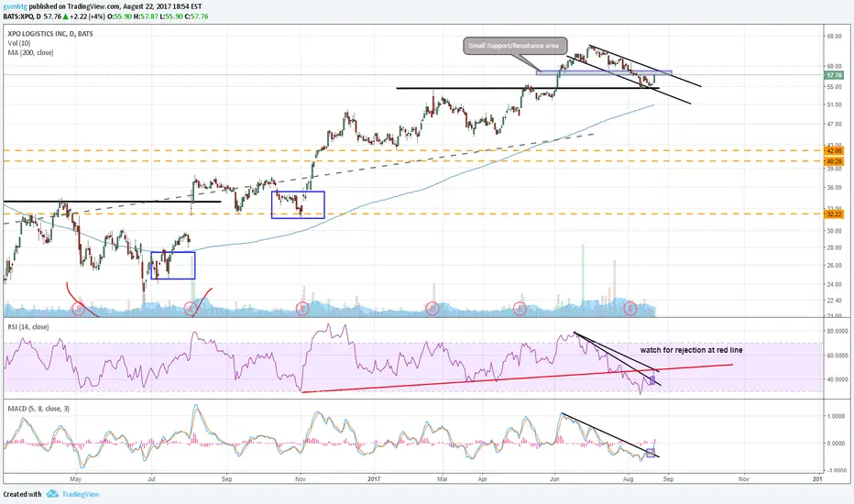Click the 30.00 price axis label
Image resolution: width=854 pixels, height=504 pixels.
point(835,231)
